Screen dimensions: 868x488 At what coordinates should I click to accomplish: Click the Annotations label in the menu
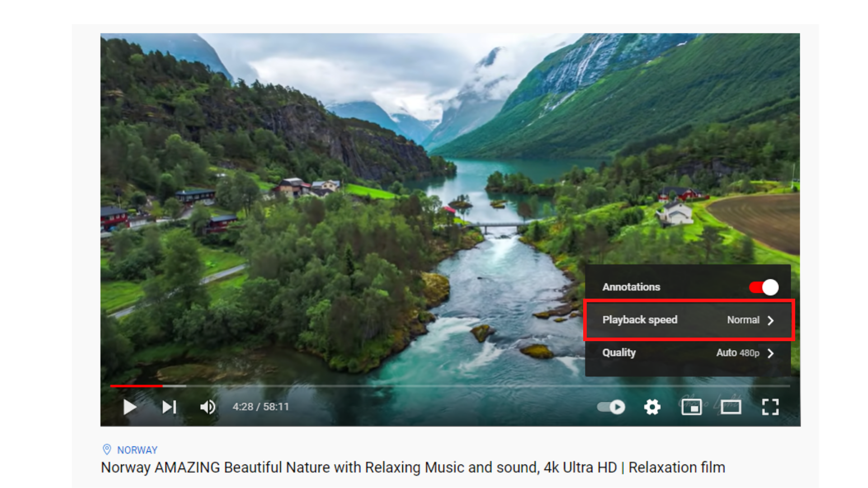[x=631, y=287]
